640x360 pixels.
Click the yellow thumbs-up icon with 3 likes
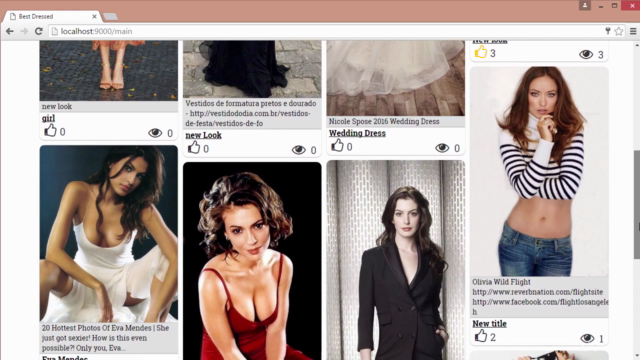click(481, 52)
